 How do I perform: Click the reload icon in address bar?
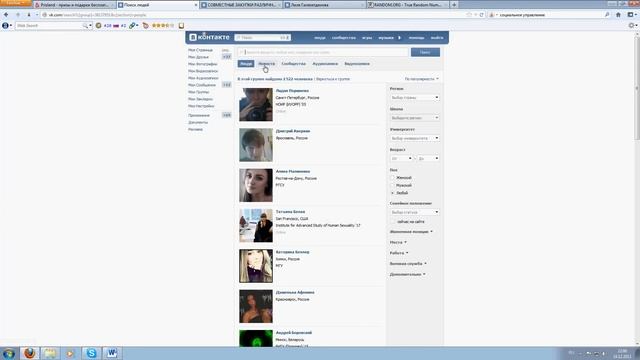tap(482, 15)
